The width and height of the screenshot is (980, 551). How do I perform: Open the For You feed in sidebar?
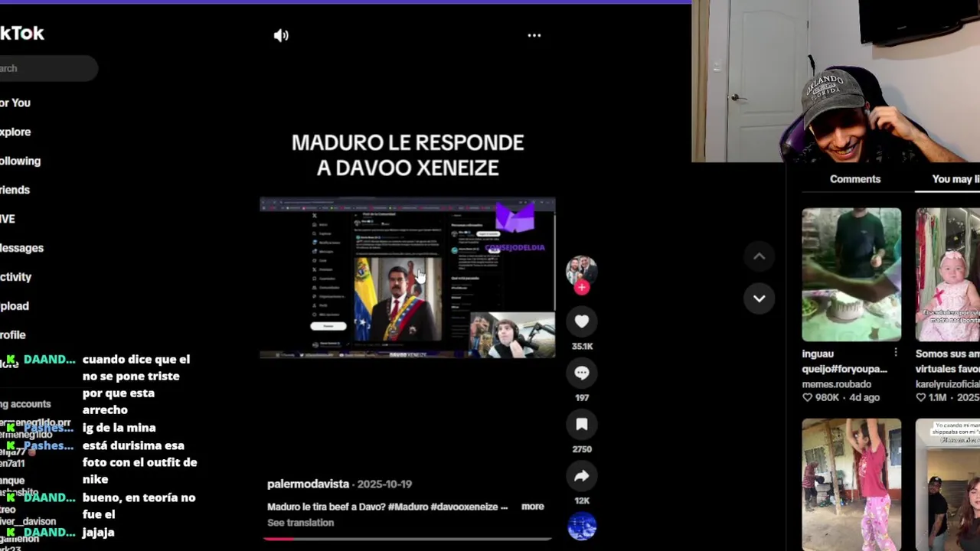[x=15, y=103]
